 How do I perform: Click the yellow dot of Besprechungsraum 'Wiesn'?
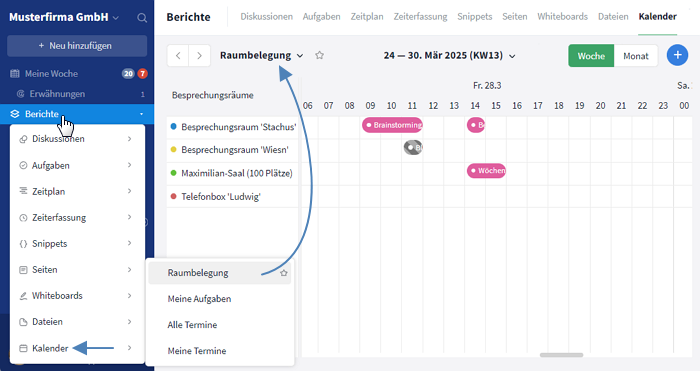click(174, 150)
